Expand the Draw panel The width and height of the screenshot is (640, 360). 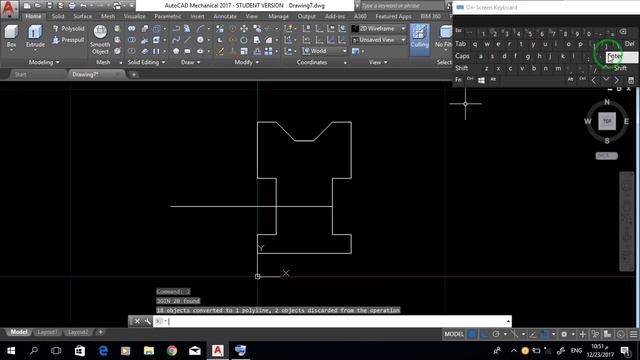(191, 62)
